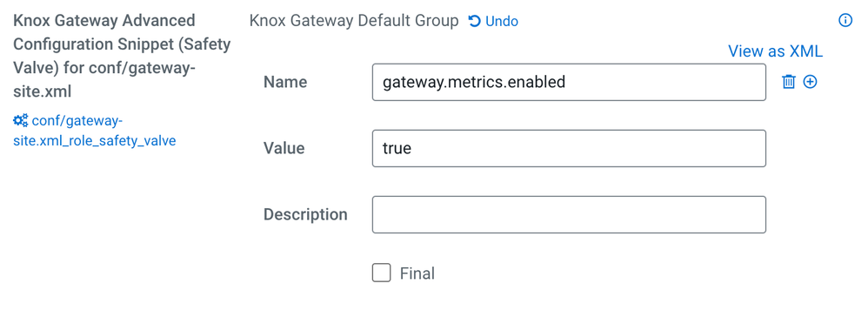Undo changes to the Default Group
This screenshot has width=868, height=324.
[493, 21]
